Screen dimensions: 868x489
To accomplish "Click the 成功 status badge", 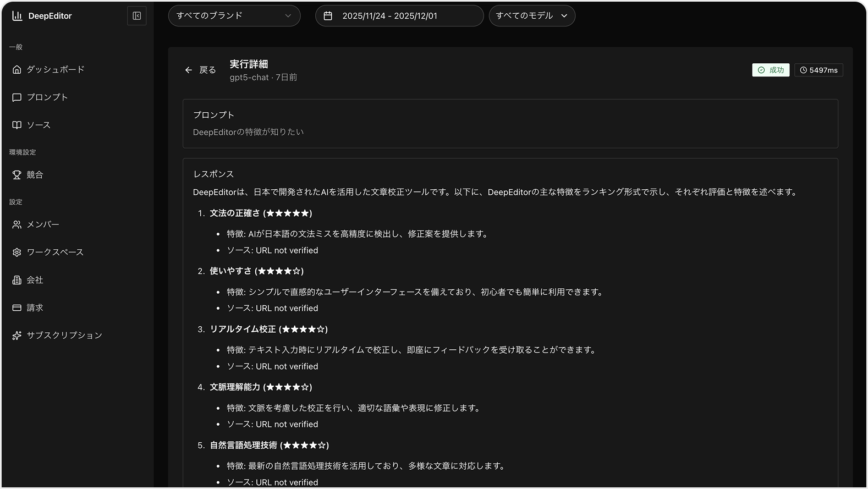I will pos(770,70).
